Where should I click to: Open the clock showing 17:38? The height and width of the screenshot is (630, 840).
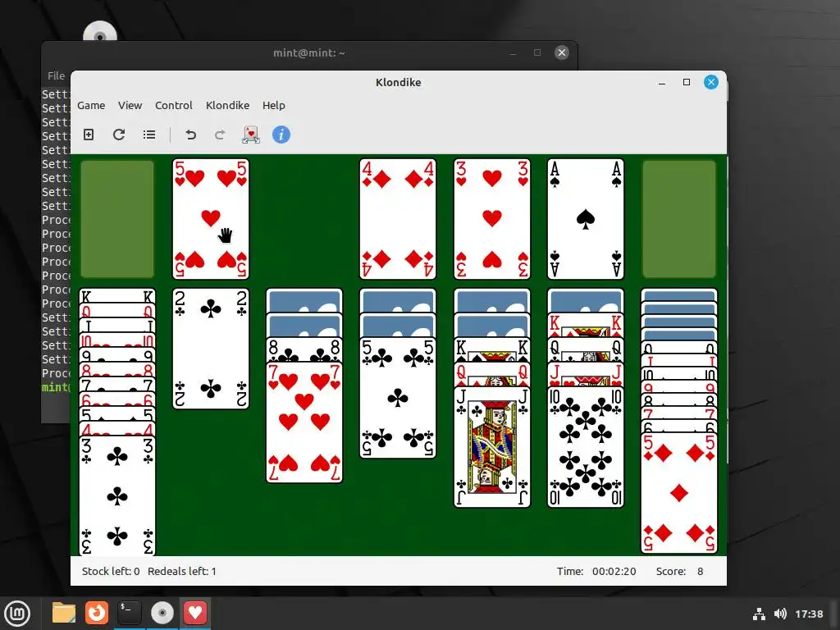tap(809, 614)
